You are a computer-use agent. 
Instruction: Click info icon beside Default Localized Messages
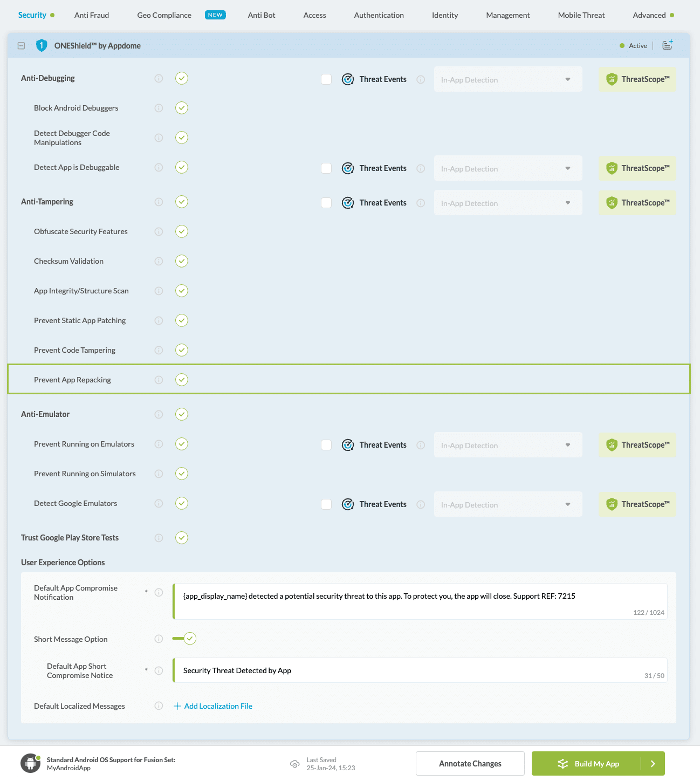159,706
